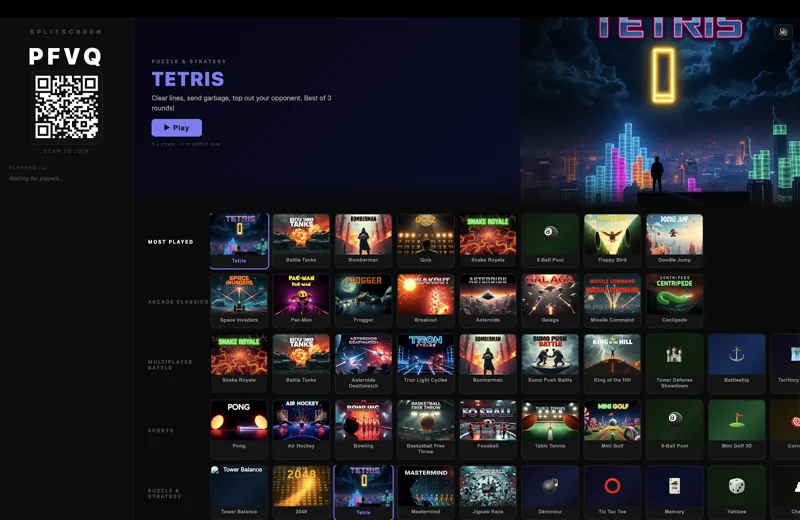
Task: Launch the Mini Golf 3D flag tile
Action: click(x=737, y=429)
